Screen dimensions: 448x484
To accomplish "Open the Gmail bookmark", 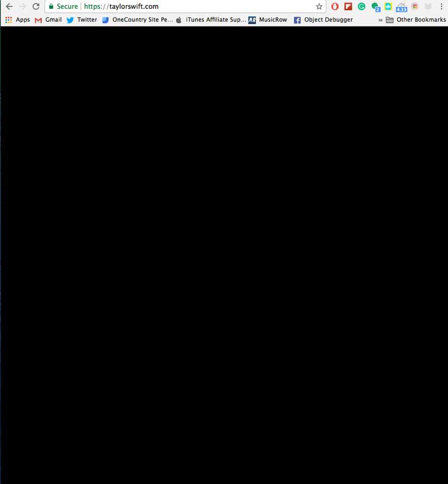I will (48, 20).
